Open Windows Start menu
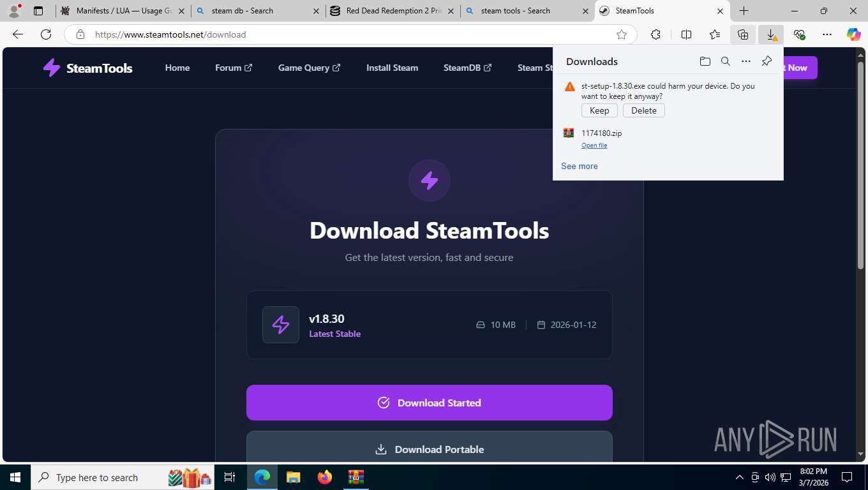 [x=15, y=477]
